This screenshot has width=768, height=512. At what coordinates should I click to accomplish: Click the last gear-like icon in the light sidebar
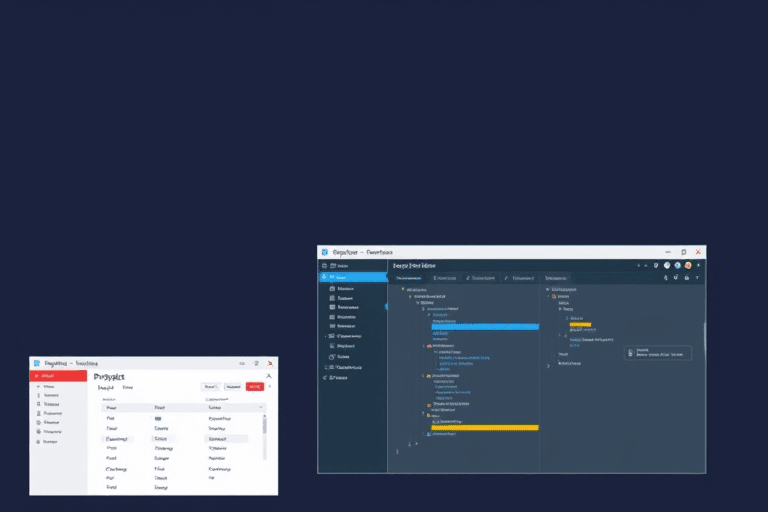[39, 441]
